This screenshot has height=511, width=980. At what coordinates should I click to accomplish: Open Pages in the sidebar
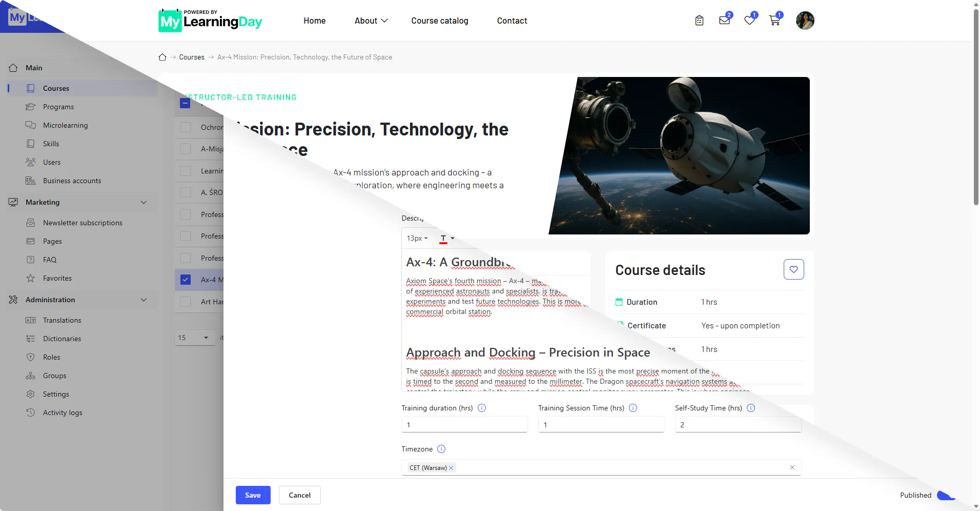click(52, 241)
